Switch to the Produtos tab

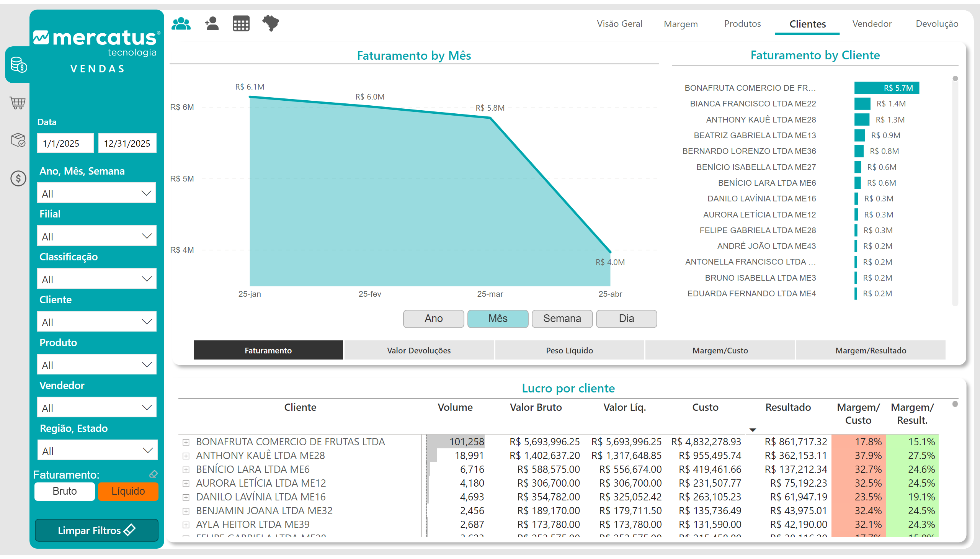[742, 24]
